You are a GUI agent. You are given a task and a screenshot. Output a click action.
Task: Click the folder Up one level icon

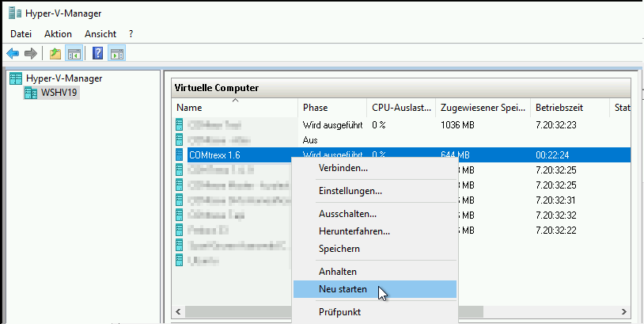pyautogui.click(x=55, y=53)
